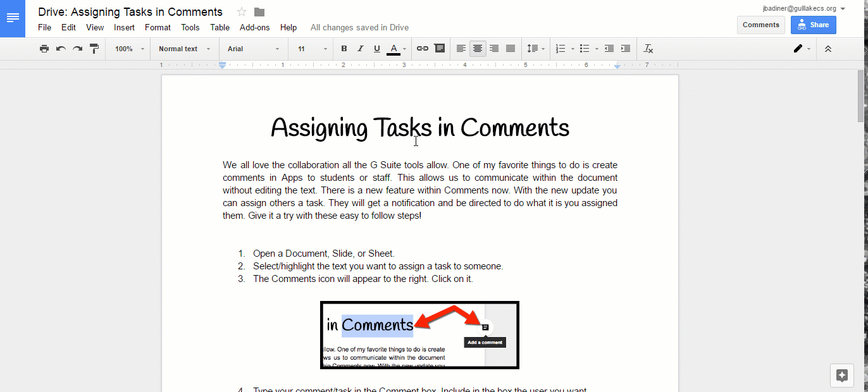The height and width of the screenshot is (392, 868).
Task: Justify the text
Action: click(511, 49)
